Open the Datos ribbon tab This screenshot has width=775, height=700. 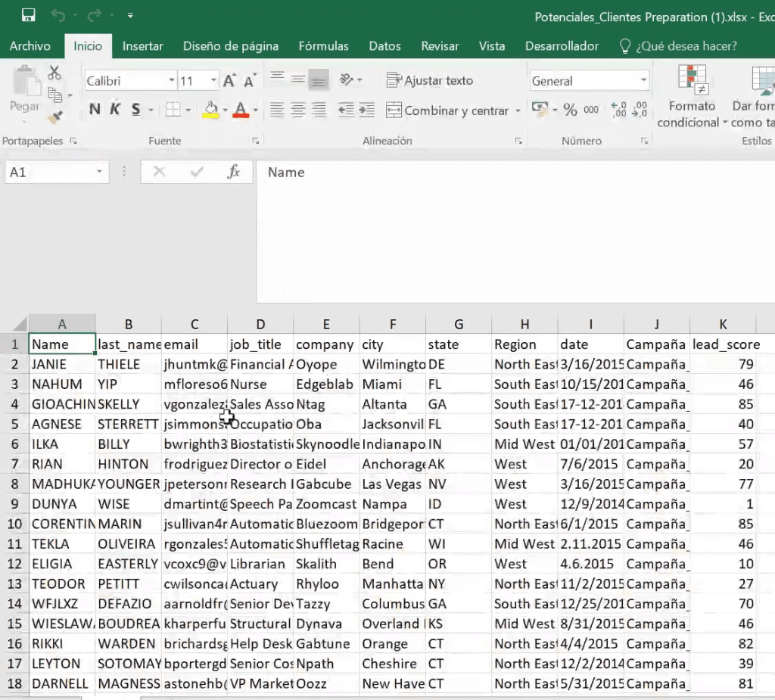[384, 46]
